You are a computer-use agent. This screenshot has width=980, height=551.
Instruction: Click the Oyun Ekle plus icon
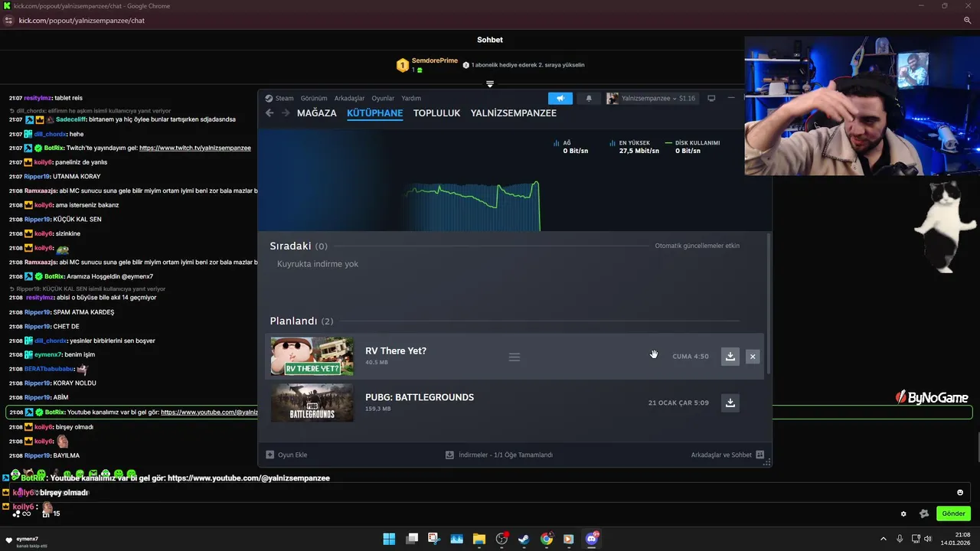pyautogui.click(x=269, y=455)
